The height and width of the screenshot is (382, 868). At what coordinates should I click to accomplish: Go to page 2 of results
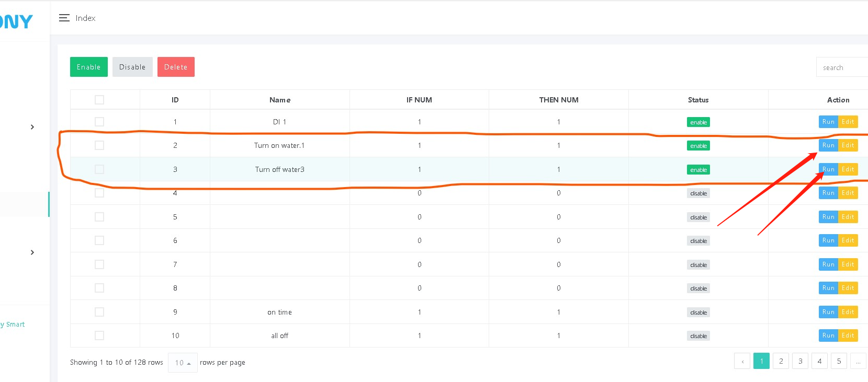[x=781, y=361]
